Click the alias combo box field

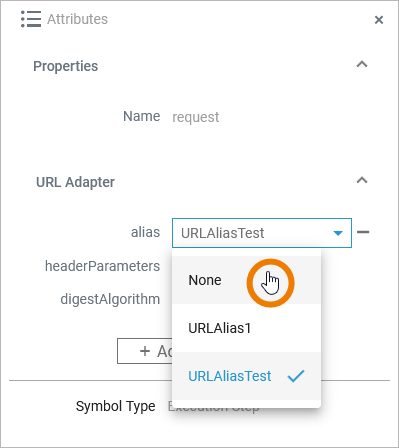click(262, 233)
